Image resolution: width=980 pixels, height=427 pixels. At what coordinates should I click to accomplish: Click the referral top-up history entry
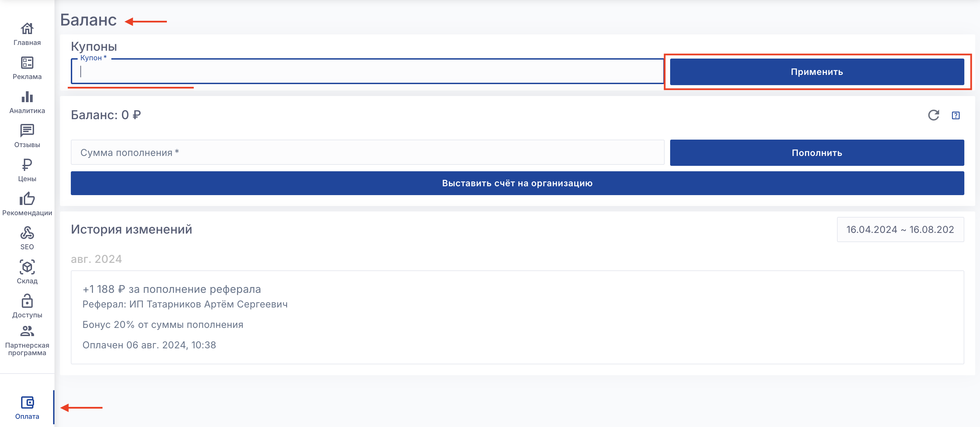click(517, 317)
